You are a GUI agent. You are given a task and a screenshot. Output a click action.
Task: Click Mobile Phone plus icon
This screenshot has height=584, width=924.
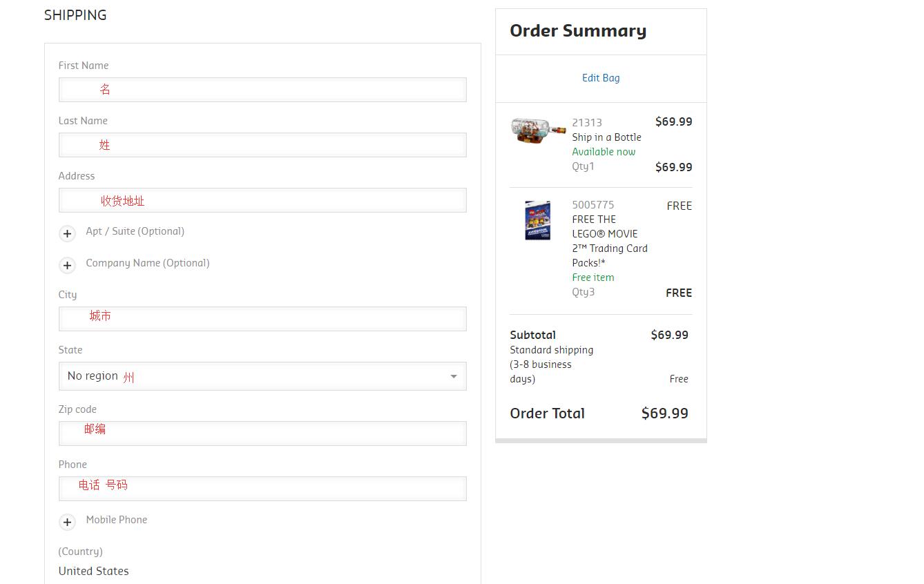[67, 522]
